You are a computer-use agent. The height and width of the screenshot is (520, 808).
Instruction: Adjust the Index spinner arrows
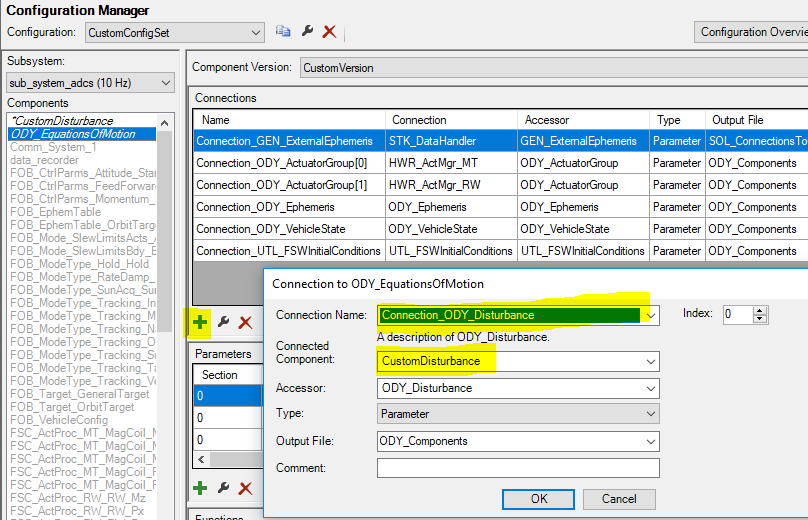(x=760, y=314)
